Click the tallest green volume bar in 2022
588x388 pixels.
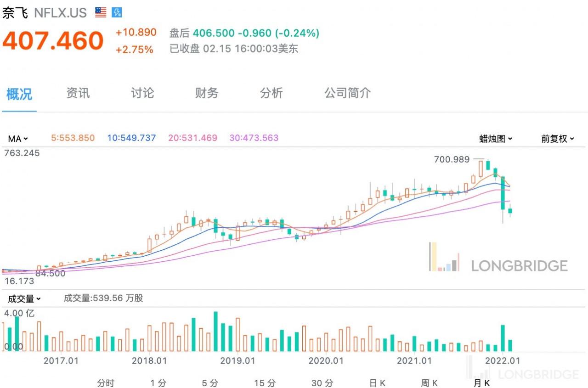coord(503,338)
